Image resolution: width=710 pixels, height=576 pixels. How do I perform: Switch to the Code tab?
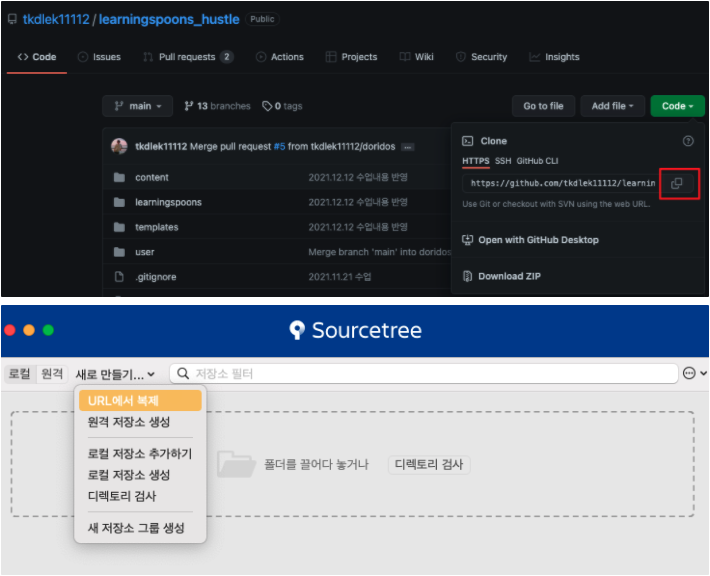click(37, 57)
